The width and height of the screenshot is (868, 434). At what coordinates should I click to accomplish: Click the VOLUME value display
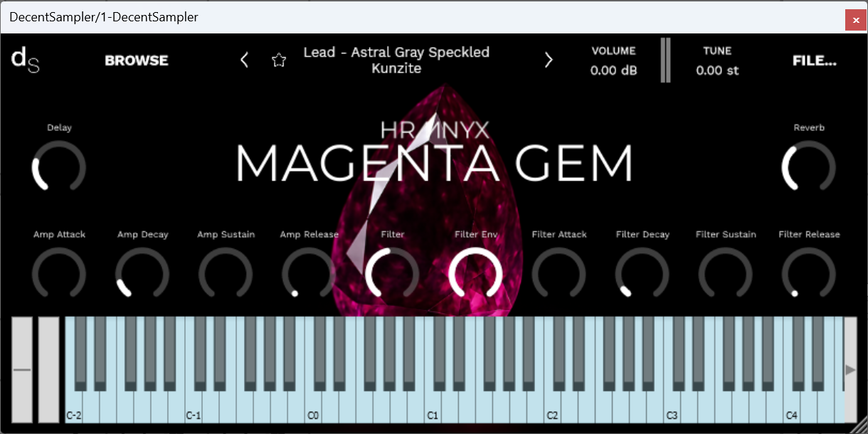[613, 70]
